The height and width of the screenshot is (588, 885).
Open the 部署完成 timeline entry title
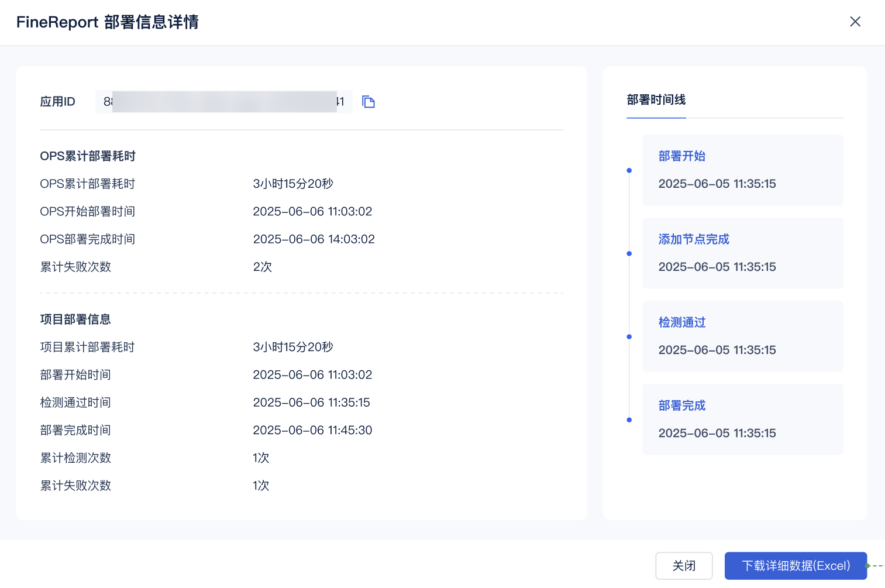point(681,405)
